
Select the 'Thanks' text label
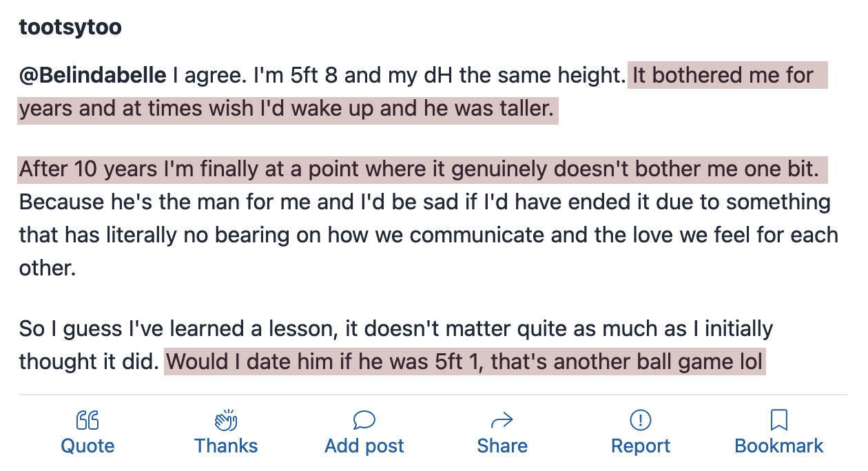click(x=226, y=446)
